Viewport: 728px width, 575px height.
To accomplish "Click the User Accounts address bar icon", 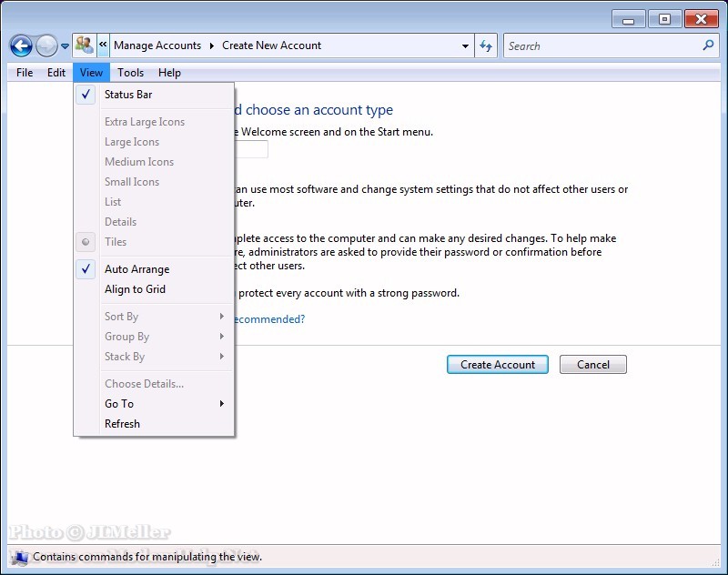I will pyautogui.click(x=85, y=45).
